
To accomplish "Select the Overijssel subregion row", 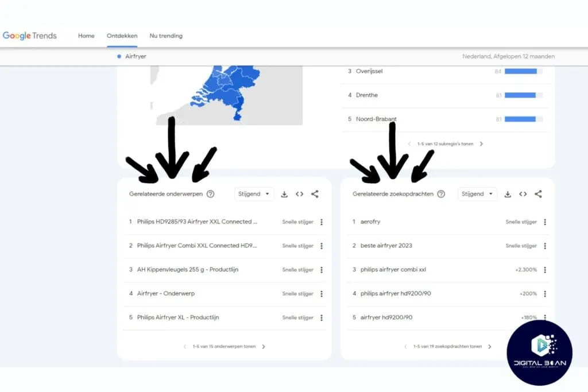I will coord(446,71).
